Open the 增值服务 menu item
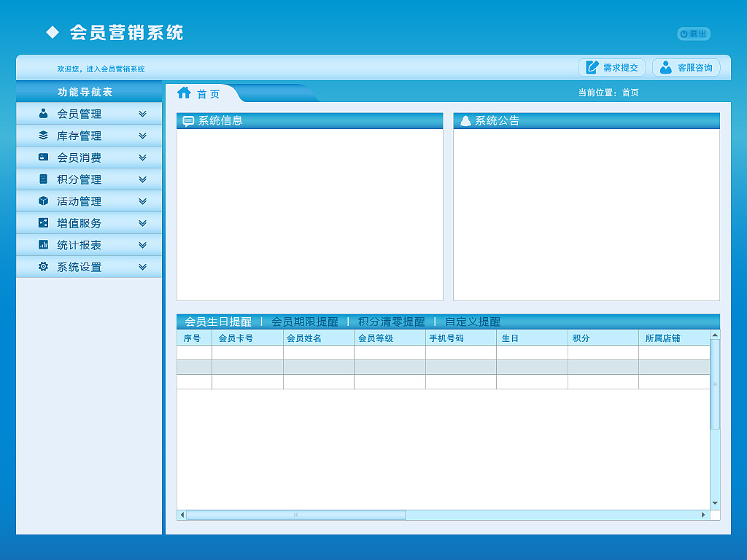Screen dimensions: 747x560 pyautogui.click(x=89, y=223)
